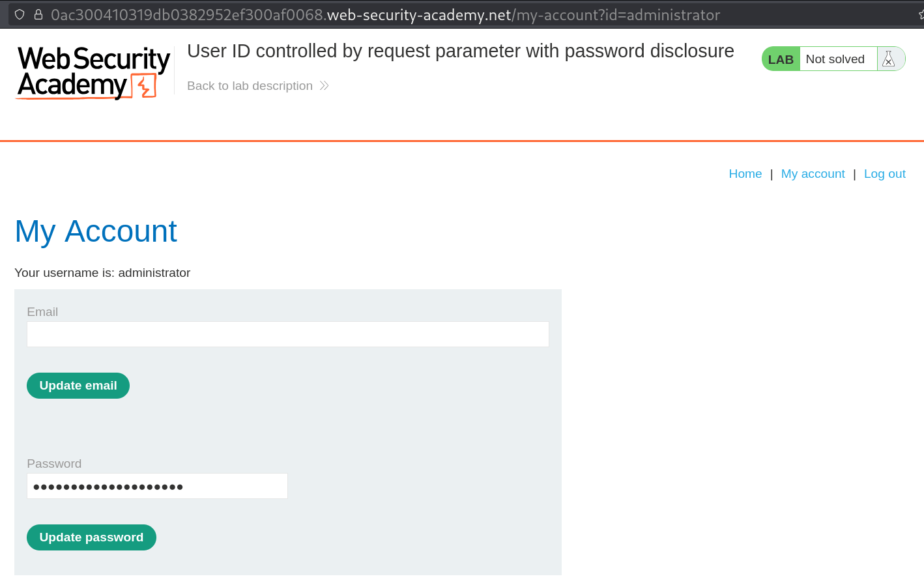Click the orange lightning bolt in the logo

[144, 85]
